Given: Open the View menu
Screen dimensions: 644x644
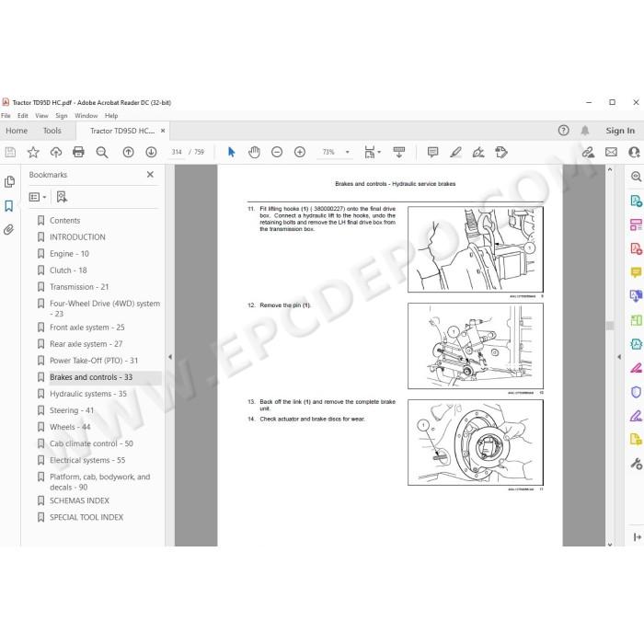Looking at the screenshot, I should [x=41, y=116].
